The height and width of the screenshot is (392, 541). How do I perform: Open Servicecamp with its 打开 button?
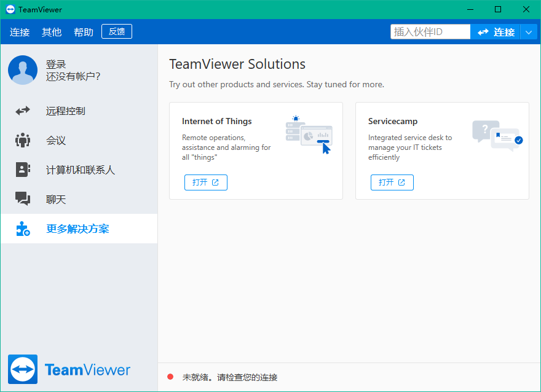[392, 182]
